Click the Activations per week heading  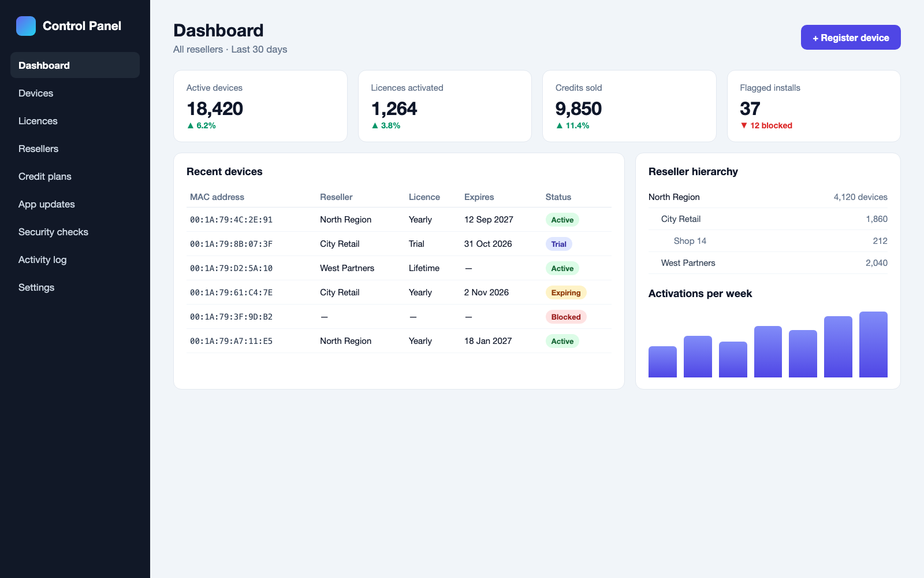700,294
